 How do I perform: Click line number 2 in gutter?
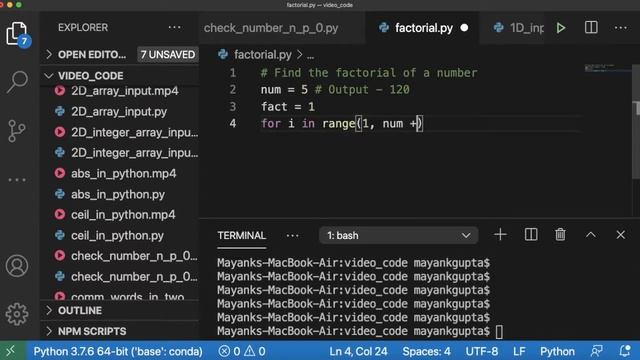click(233, 90)
